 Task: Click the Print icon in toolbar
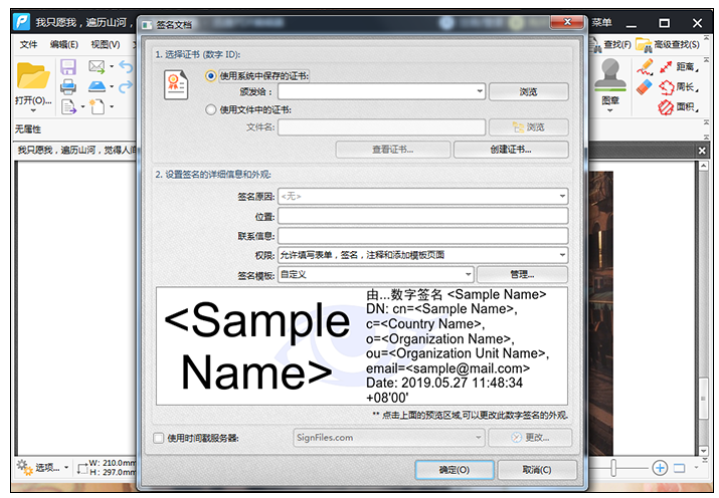click(68, 87)
